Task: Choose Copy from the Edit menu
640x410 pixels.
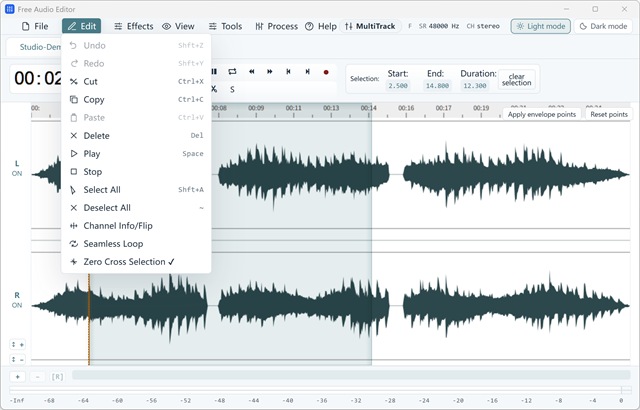Action: coord(136,100)
